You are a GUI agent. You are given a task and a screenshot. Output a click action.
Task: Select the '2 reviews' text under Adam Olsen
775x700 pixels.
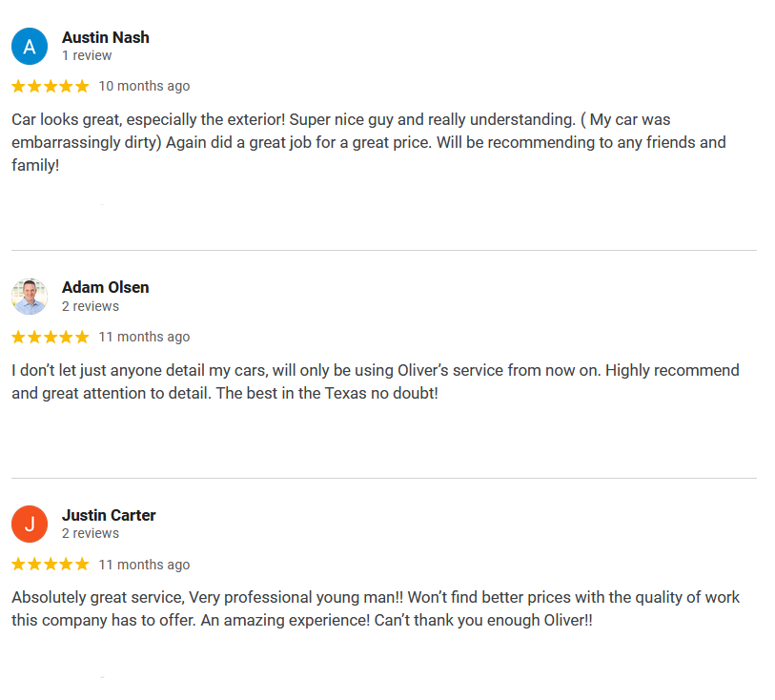(x=91, y=306)
